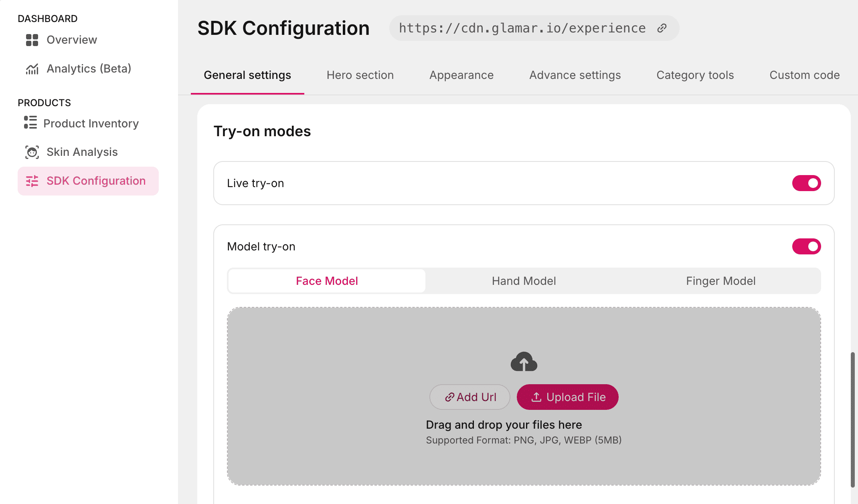Copy the CDN experience link icon
This screenshot has width=858, height=504.
pos(662,28)
